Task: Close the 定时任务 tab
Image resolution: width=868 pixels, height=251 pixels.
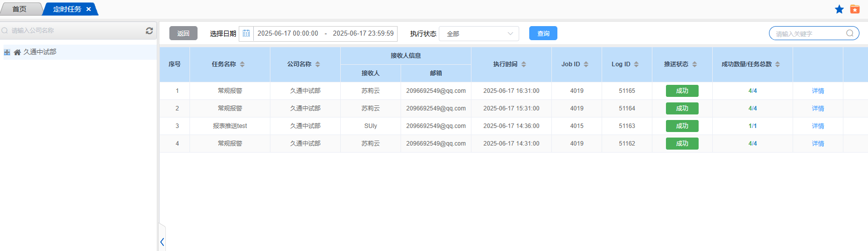Action: [88, 9]
